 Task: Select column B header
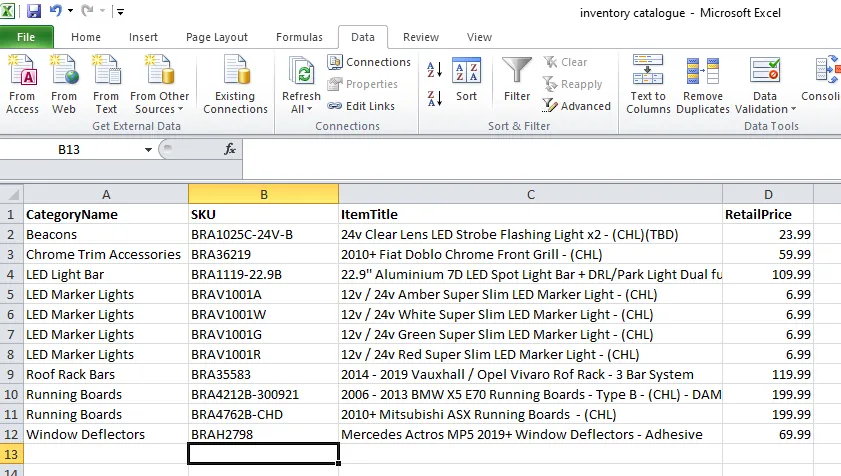pyautogui.click(x=264, y=194)
